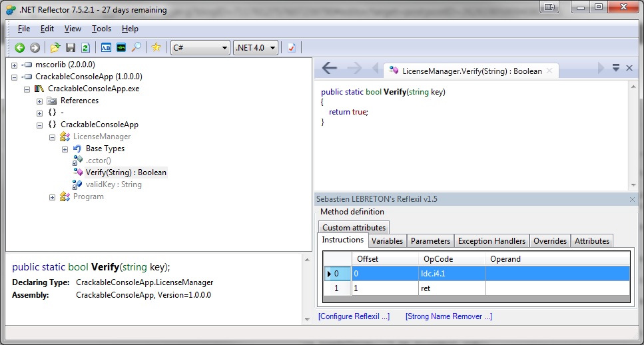
Task: Collapse the LicenseManager class node
Action: click(52, 137)
